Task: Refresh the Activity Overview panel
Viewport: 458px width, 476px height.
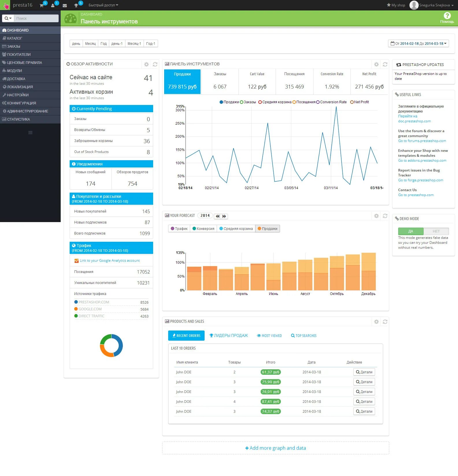Action: coord(155,64)
